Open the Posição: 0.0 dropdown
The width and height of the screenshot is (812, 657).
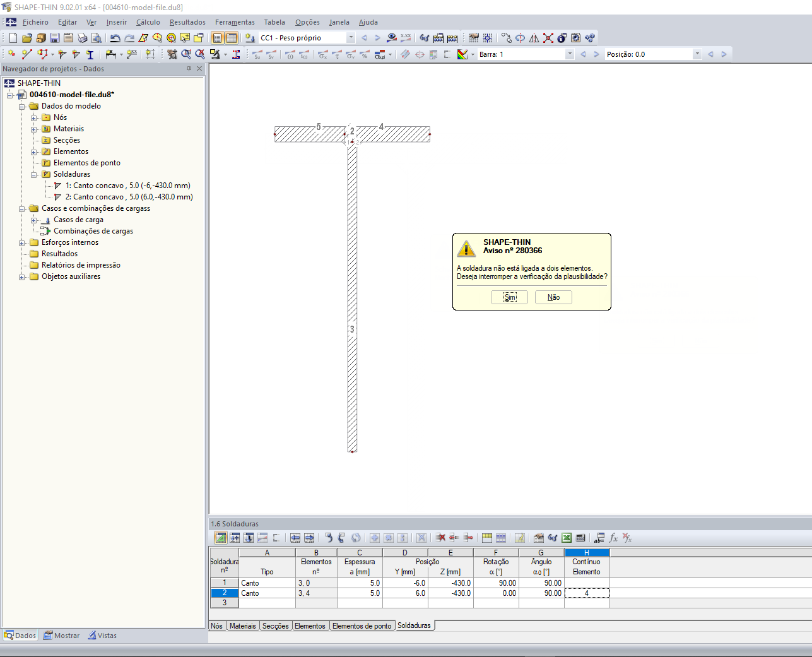click(x=697, y=54)
